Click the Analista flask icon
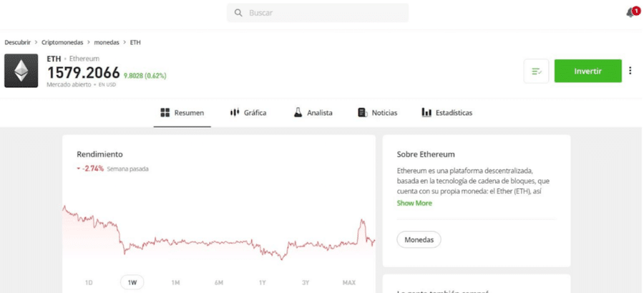The image size is (644, 293). (x=298, y=112)
